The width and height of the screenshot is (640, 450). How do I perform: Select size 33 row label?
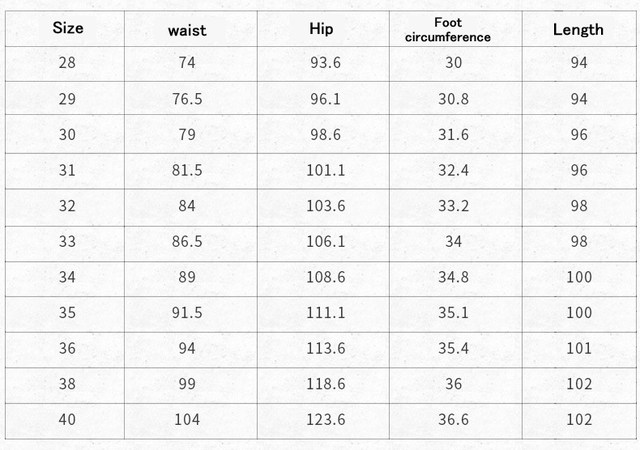(x=67, y=241)
